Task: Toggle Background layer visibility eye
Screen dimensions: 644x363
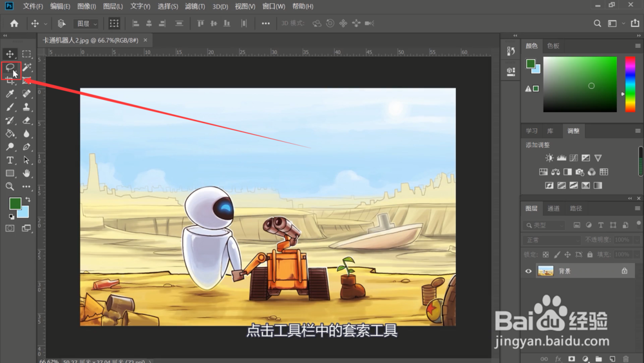Action: tap(528, 271)
